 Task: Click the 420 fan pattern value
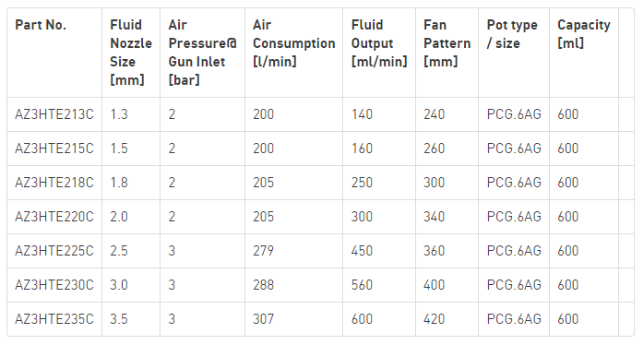click(x=435, y=319)
